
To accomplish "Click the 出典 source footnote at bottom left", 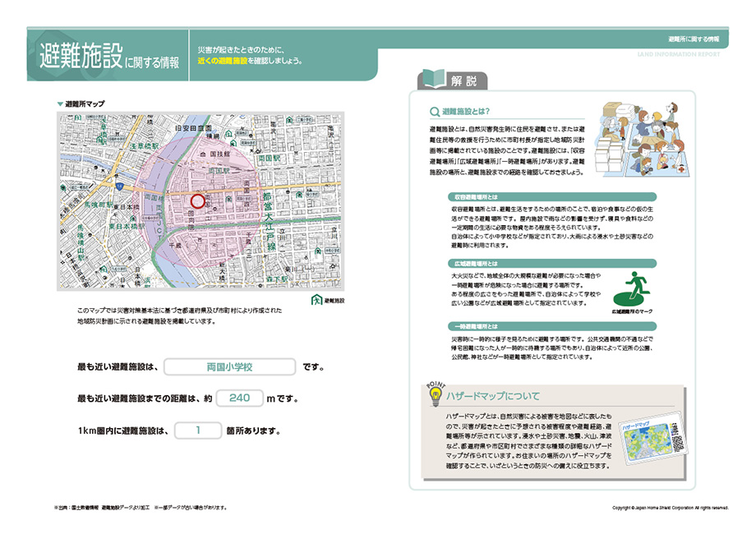I will click(x=141, y=508).
